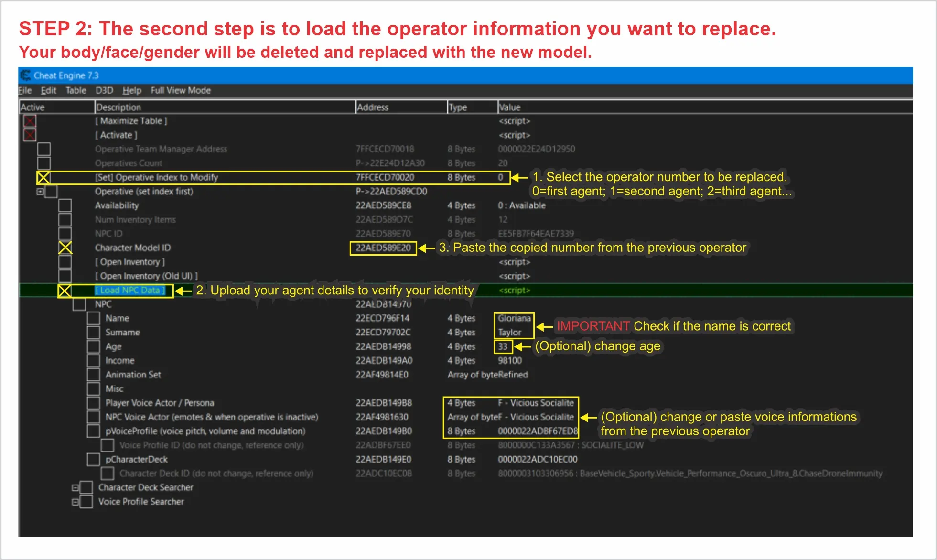Sort by the Active column header
937x560 pixels.
[x=56, y=107]
